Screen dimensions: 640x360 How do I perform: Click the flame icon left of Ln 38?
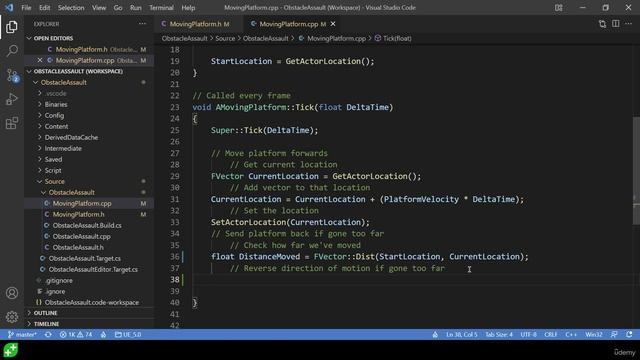pos(435,335)
